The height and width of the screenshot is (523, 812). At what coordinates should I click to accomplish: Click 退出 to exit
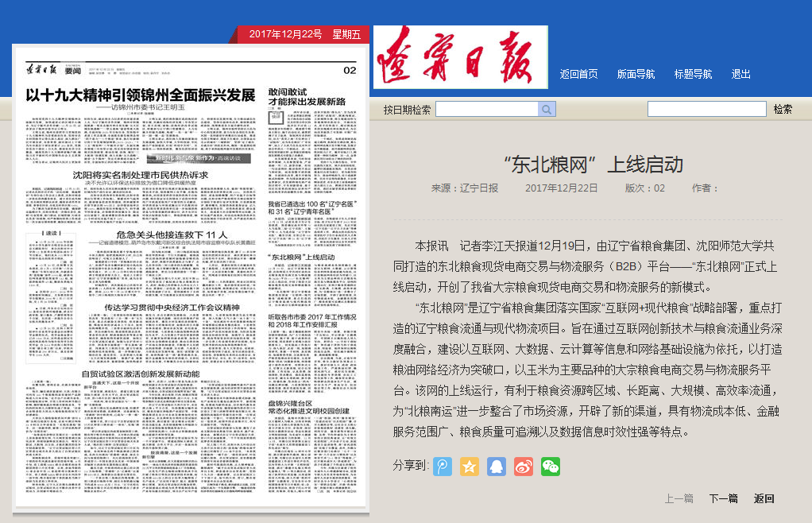click(740, 74)
